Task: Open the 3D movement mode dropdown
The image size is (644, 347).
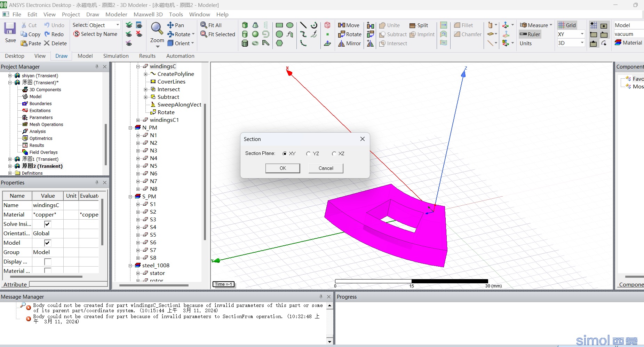Action: click(x=582, y=43)
